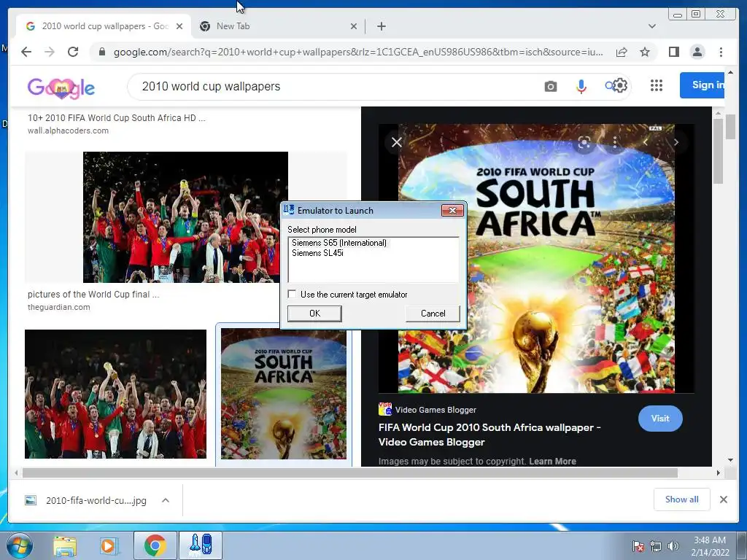747x560 pixels.
Task: Search by image with camera icon
Action: click(x=550, y=87)
